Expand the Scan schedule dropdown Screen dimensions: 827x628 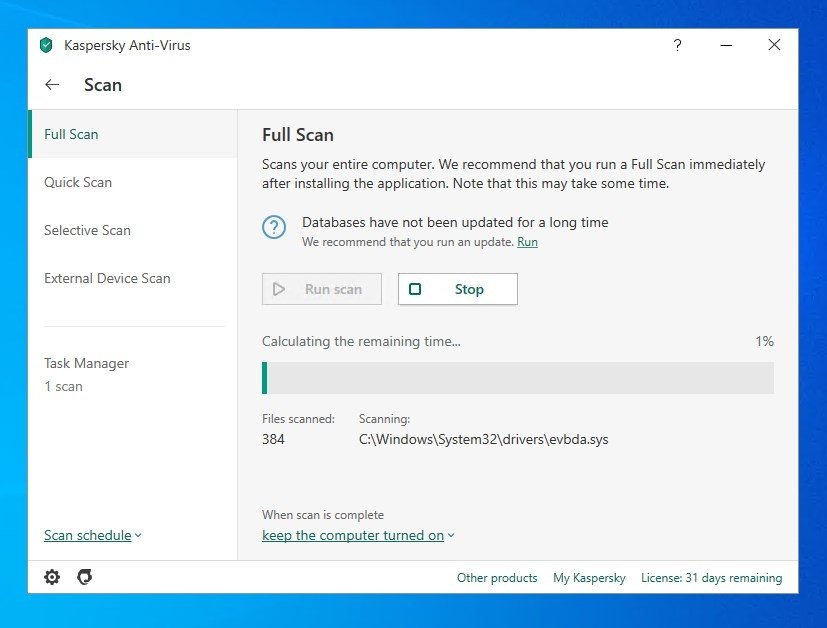click(x=93, y=535)
